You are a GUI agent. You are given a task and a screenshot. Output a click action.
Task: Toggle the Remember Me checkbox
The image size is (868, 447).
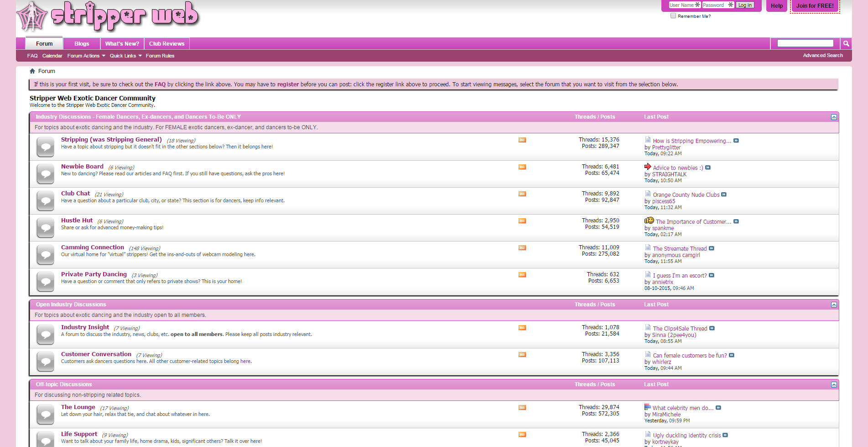(x=673, y=16)
